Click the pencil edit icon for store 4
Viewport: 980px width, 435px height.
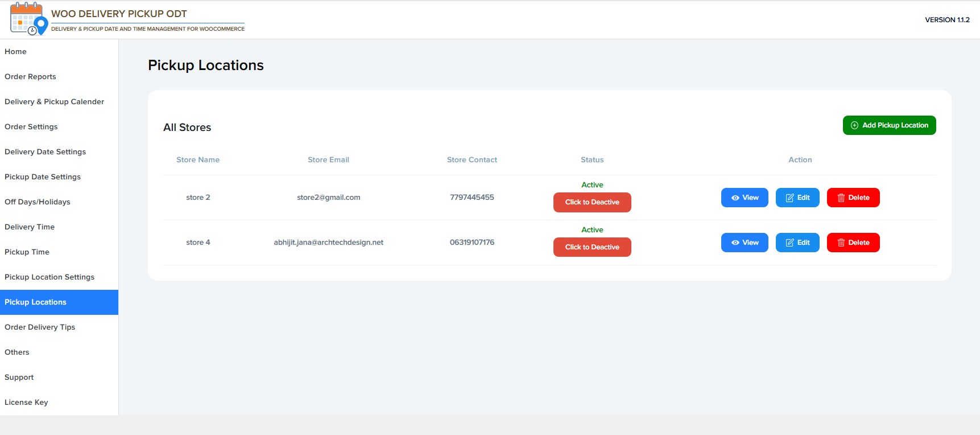pos(789,243)
